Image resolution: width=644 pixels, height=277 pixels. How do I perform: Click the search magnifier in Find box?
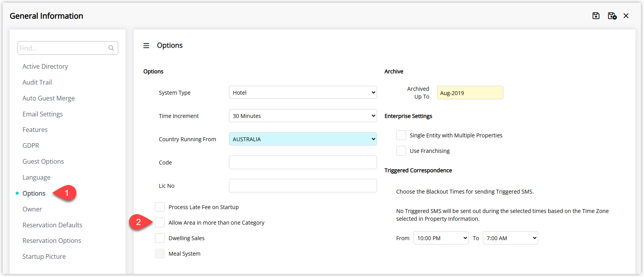(x=111, y=48)
